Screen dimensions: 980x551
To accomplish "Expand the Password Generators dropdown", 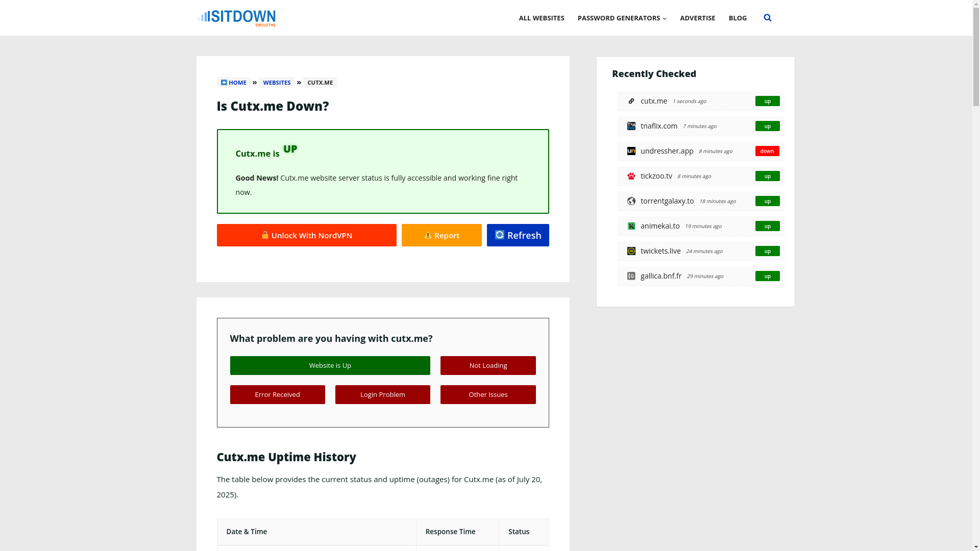I will tap(622, 18).
